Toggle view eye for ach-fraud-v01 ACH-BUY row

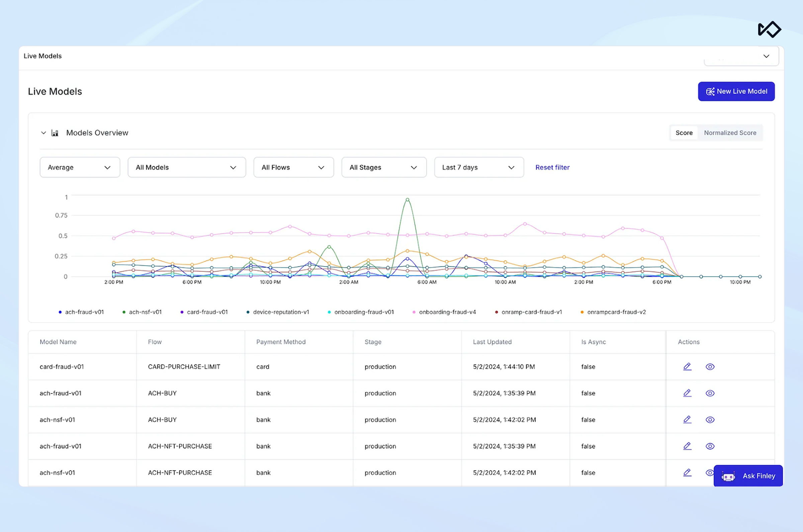click(x=710, y=393)
